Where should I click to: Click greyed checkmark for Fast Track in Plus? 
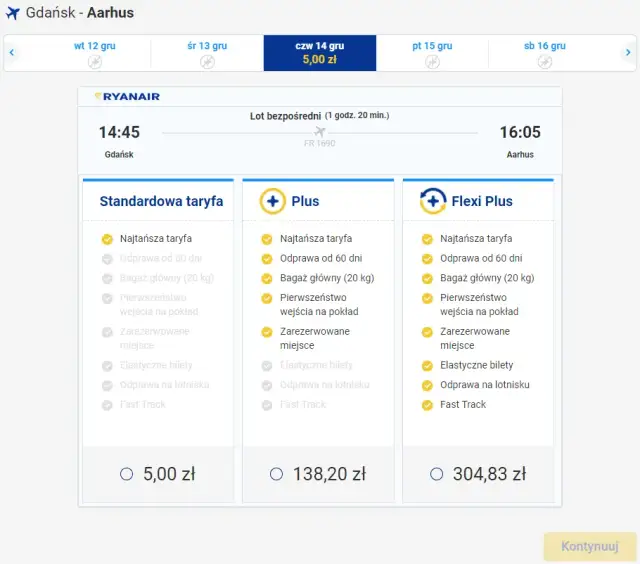click(267, 405)
